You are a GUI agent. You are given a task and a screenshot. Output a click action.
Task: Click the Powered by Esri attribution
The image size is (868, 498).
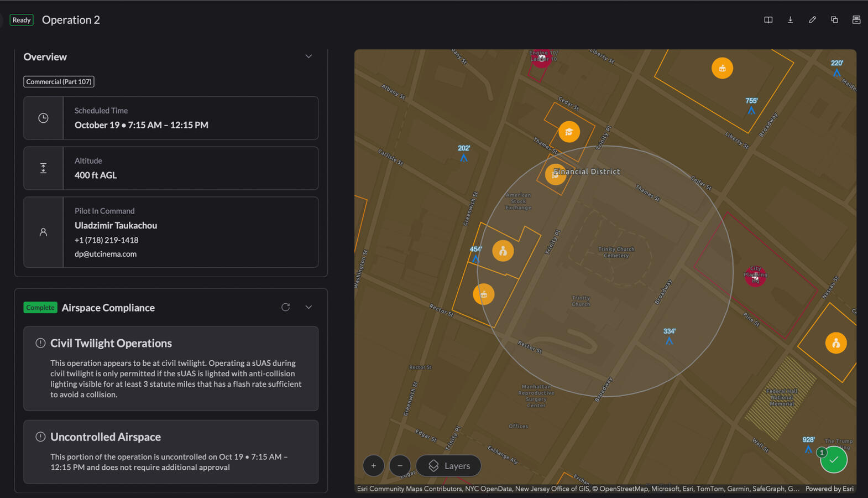(829, 489)
